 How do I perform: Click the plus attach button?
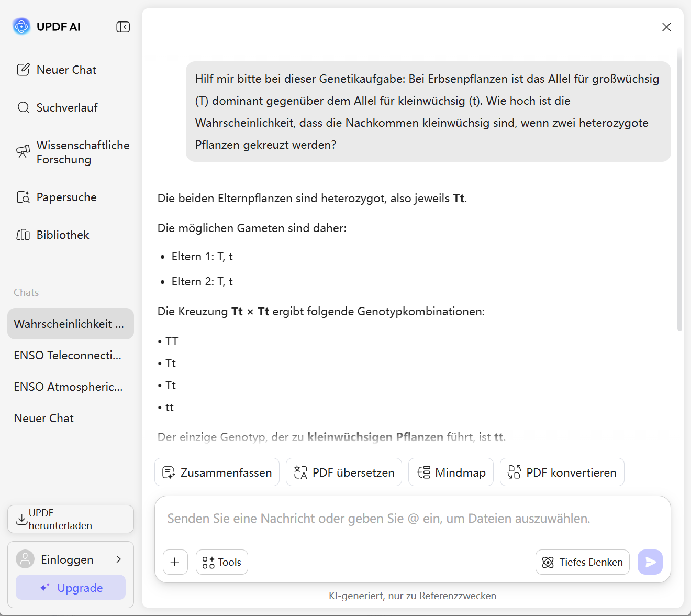tap(175, 562)
